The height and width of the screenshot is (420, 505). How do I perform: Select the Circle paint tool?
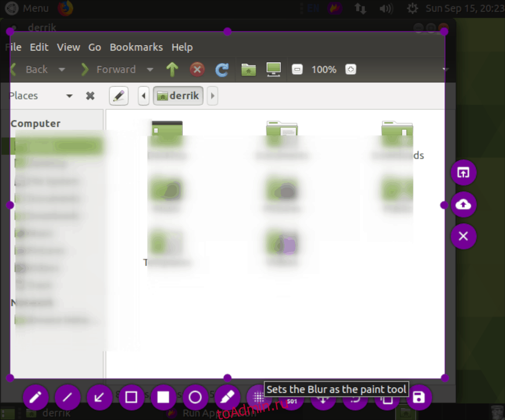coord(195,397)
